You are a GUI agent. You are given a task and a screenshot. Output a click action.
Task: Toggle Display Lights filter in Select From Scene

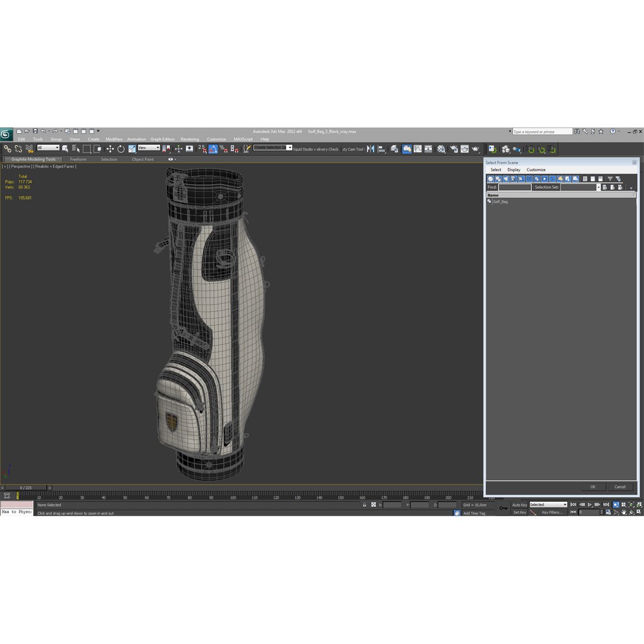506,179
